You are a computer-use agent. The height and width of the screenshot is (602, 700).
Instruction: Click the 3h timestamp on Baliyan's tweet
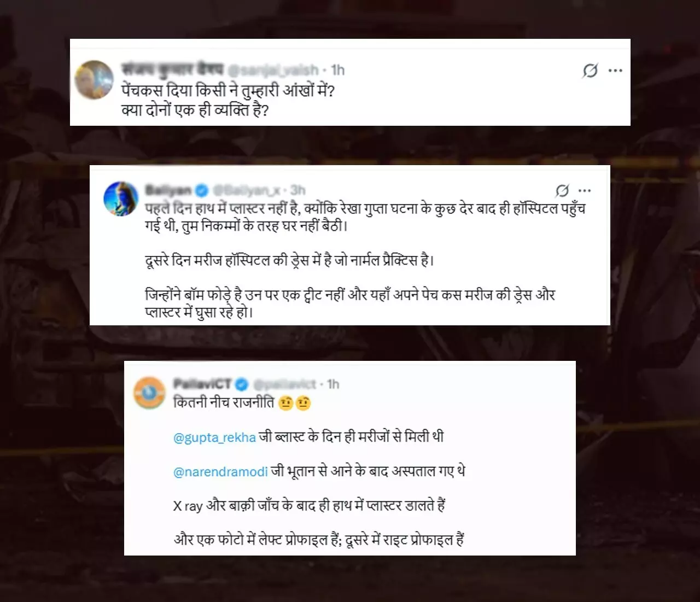pyautogui.click(x=298, y=190)
